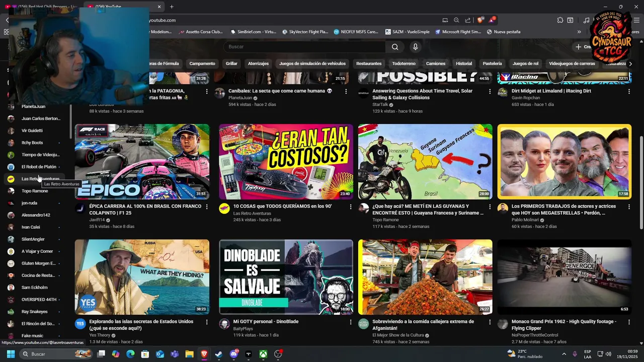Click the Yes Theory channel avatar beside the Explorando las islas video title
This screenshot has width=644, height=362.
[80, 324]
